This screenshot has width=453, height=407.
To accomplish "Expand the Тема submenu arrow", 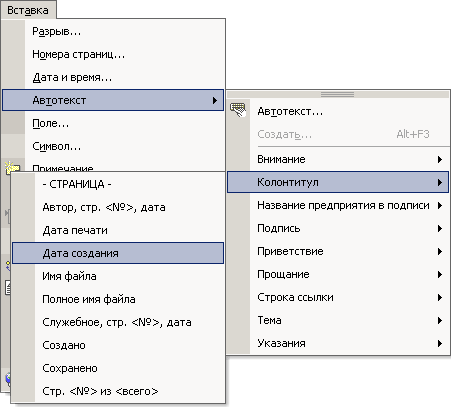I will pos(440,320).
